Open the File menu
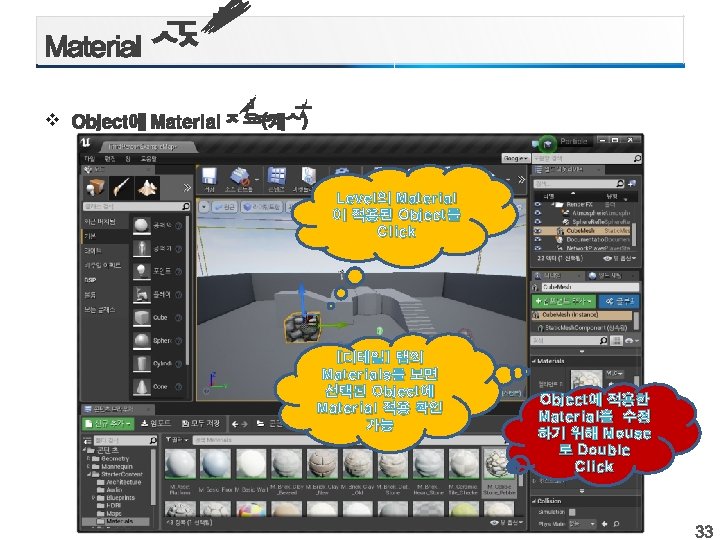The width and height of the screenshot is (720, 540). pos(89,159)
